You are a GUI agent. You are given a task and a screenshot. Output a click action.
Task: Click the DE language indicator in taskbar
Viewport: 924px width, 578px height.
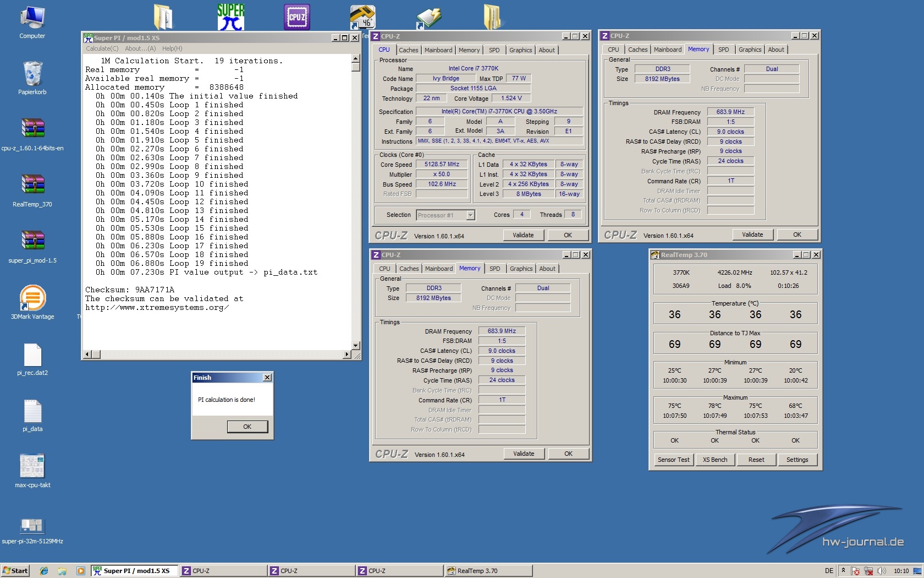[829, 571]
